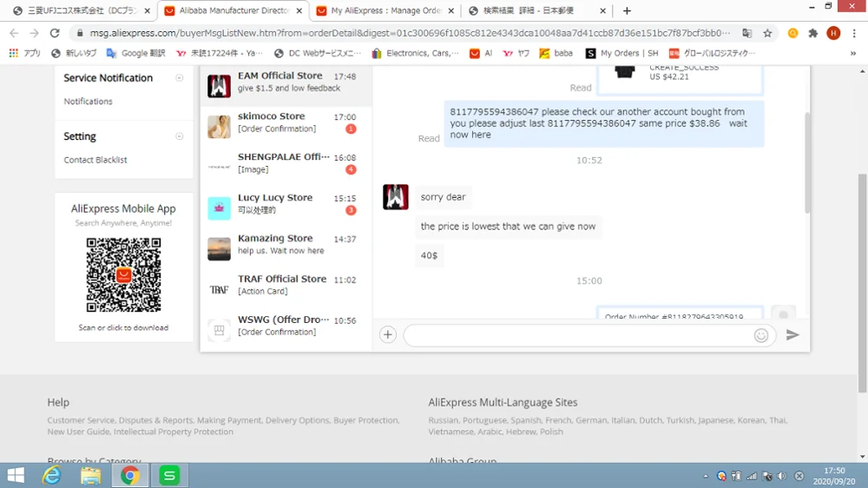Image resolution: width=868 pixels, height=488 pixels.
Task: Open the WSWG (Offer Dro… conversation
Action: pos(286,330)
